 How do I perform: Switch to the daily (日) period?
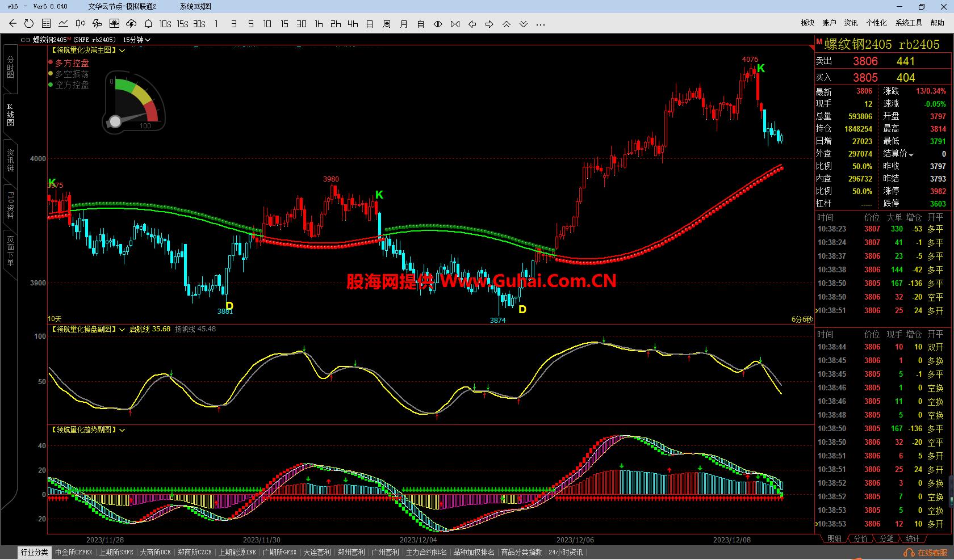click(x=370, y=24)
